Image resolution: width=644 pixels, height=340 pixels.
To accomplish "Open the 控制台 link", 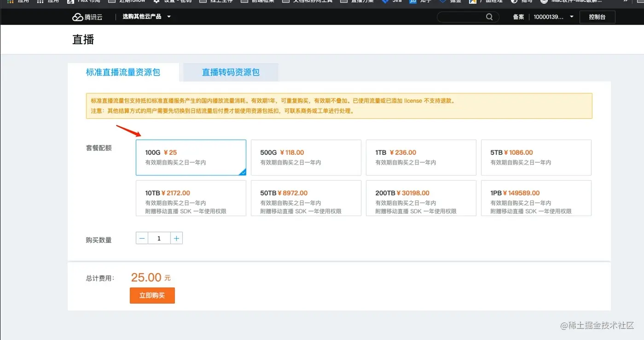I will [x=597, y=17].
